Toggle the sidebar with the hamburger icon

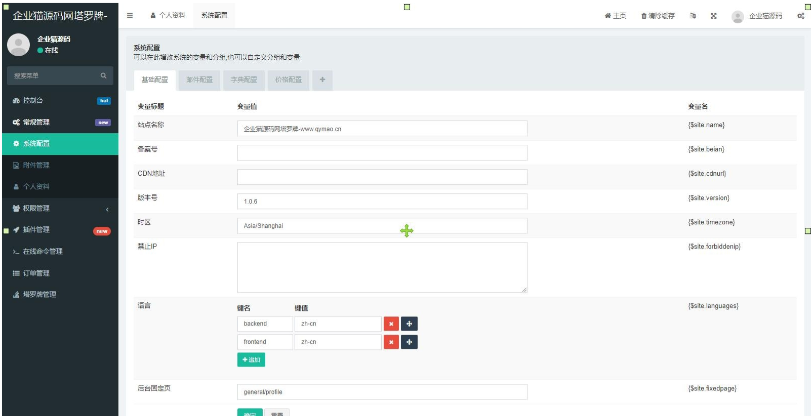131,17
